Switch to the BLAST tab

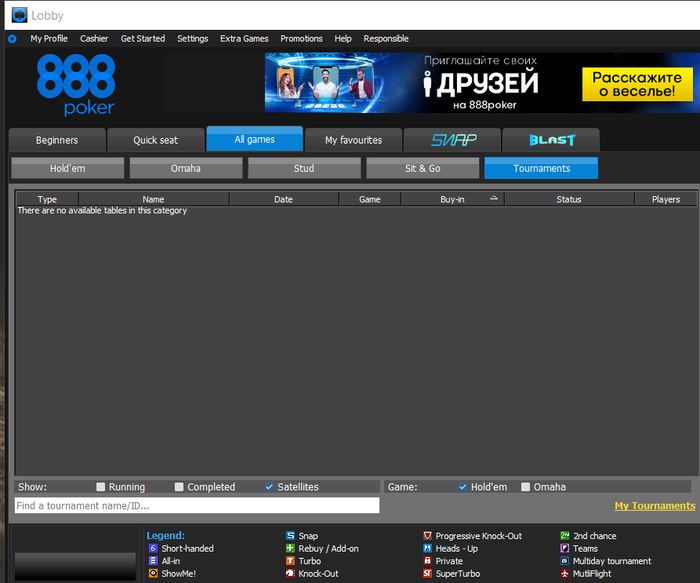pyautogui.click(x=551, y=140)
